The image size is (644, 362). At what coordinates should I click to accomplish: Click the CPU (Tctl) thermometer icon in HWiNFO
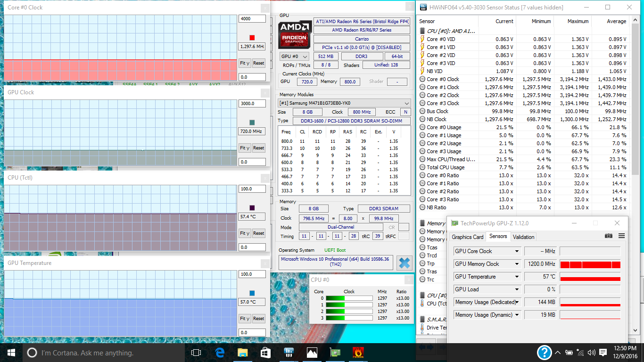(x=422, y=304)
